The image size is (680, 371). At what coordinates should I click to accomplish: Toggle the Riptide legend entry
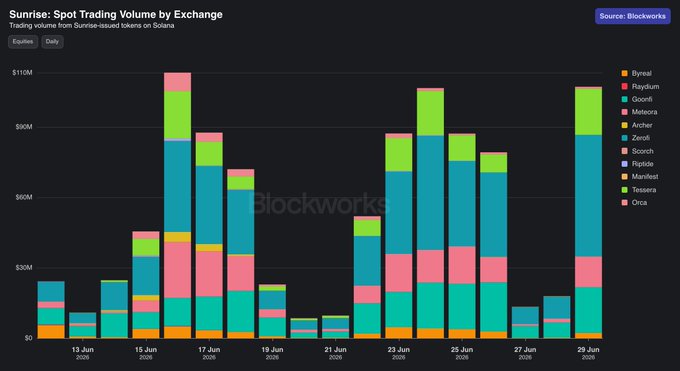click(x=637, y=164)
